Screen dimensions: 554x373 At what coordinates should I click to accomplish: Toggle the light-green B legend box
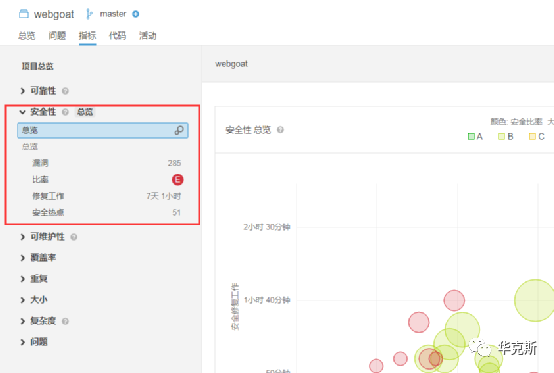point(501,136)
